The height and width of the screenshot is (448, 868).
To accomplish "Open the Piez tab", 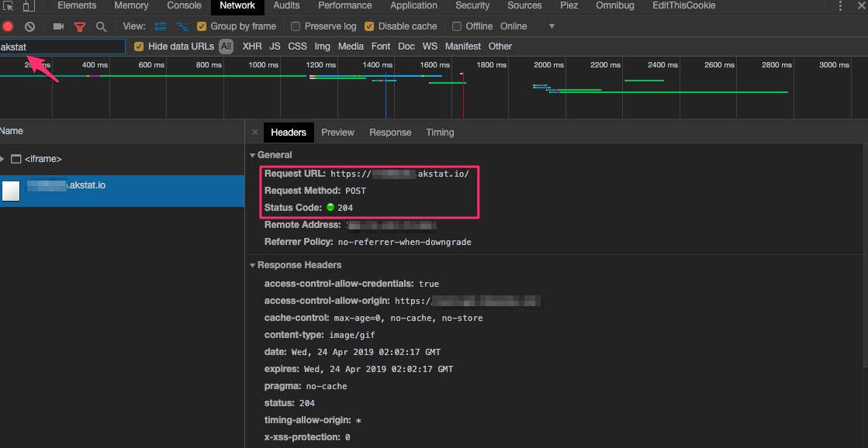I will (x=569, y=6).
